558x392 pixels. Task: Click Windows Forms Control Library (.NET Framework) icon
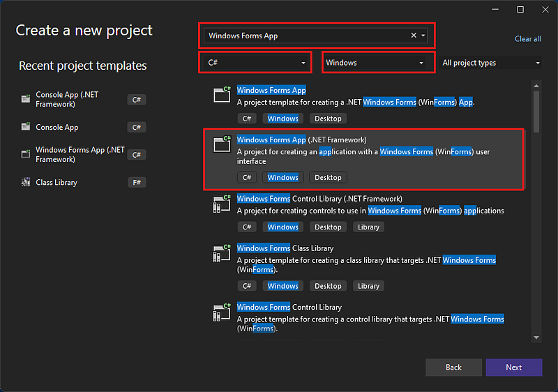pyautogui.click(x=222, y=204)
